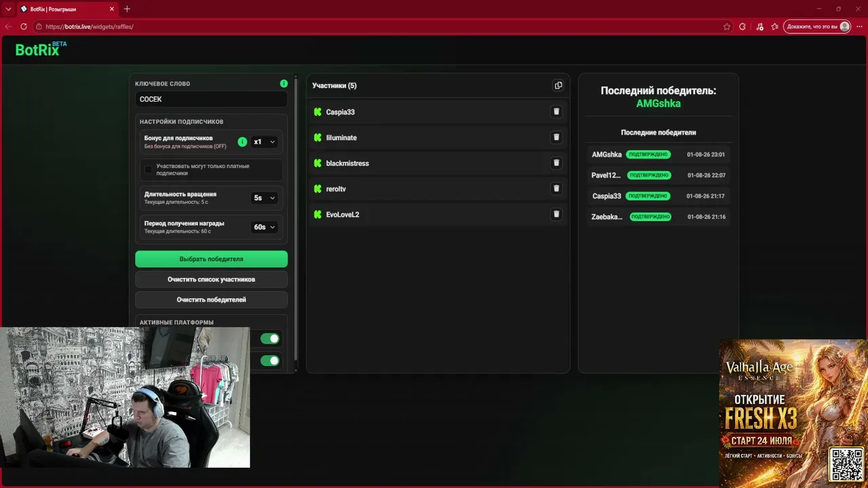Click Zaebaka... row in recent winners

(x=658, y=217)
